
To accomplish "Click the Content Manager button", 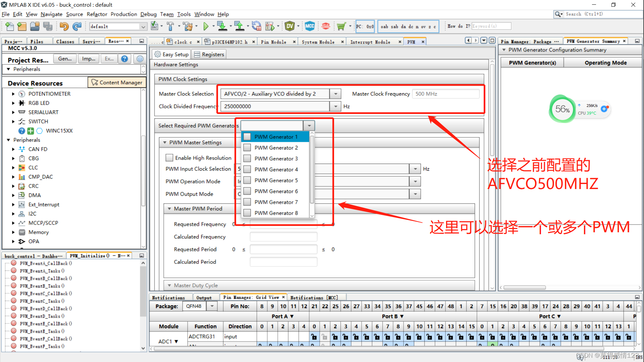I will click(x=117, y=82).
